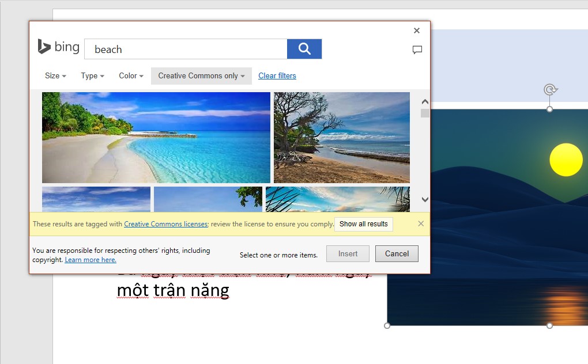Viewport: 588px width, 364px height.
Task: Click the Learn more here link
Action: point(91,260)
